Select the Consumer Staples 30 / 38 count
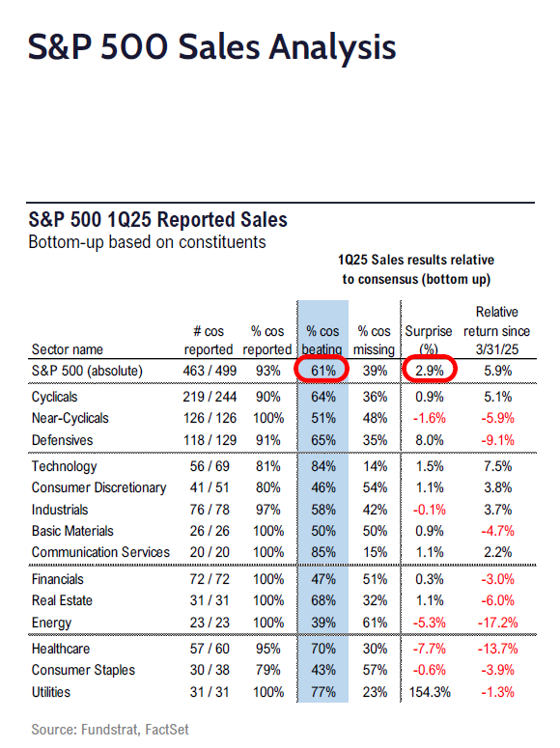 point(210,670)
